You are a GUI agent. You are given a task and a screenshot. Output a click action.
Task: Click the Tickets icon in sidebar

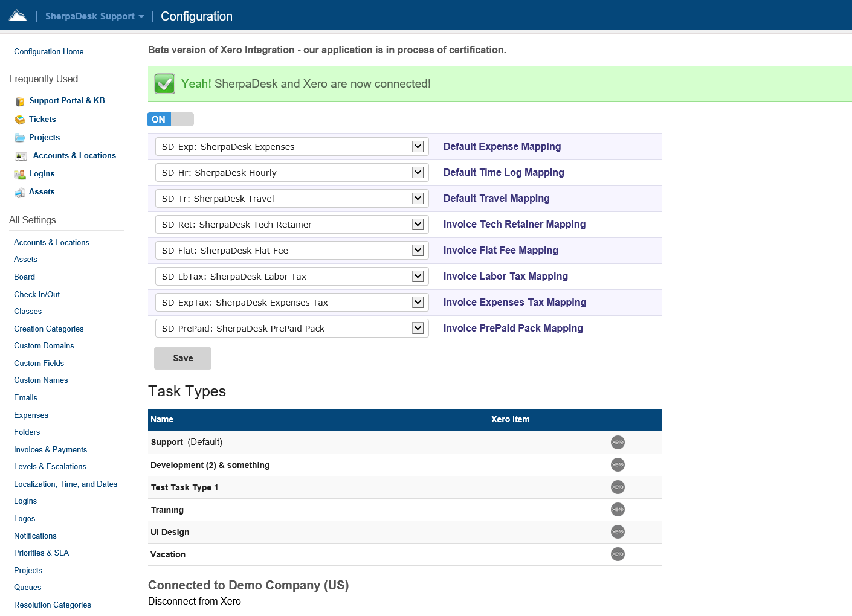(20, 120)
